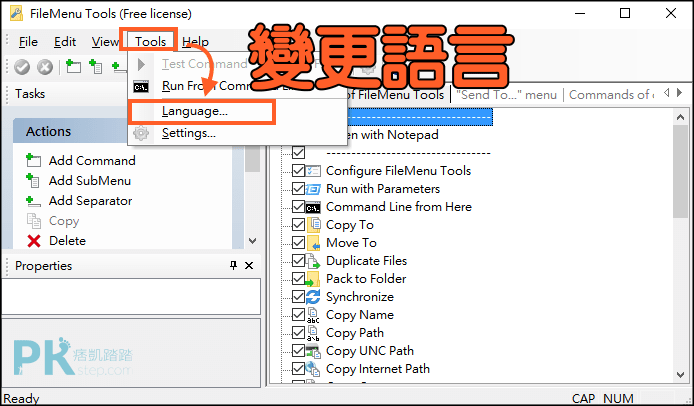
Task: Open the Edit menu
Action: (65, 42)
